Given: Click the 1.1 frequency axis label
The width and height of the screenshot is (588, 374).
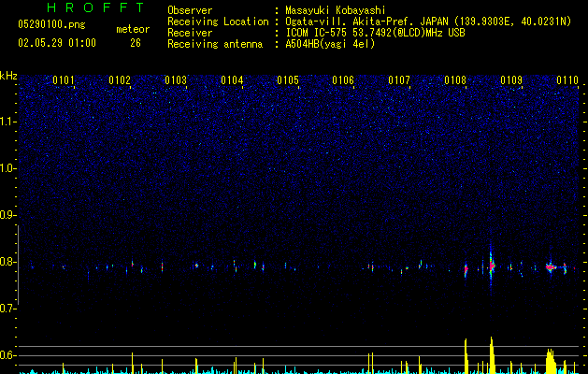Looking at the screenshot, I should [8, 122].
